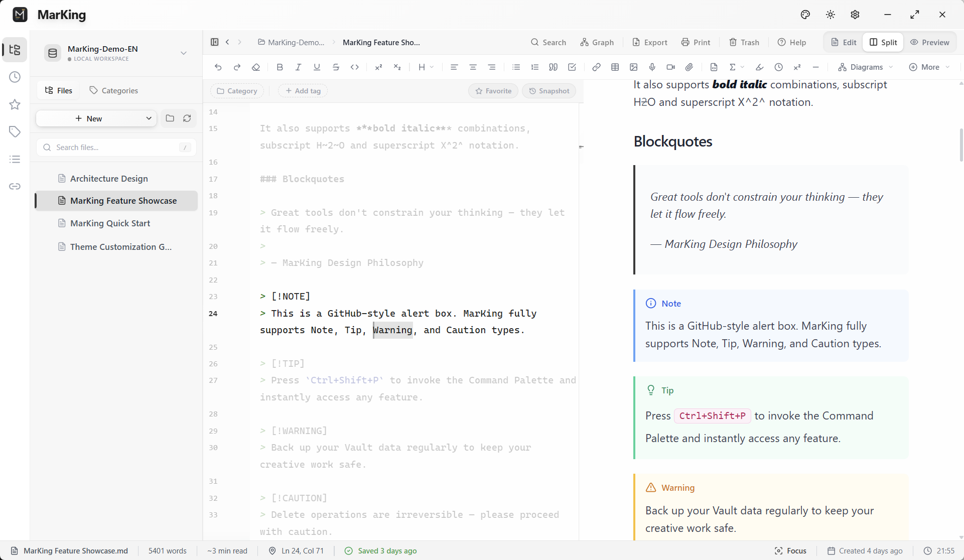
Task: Open the heading level dropdown
Action: [x=426, y=67]
